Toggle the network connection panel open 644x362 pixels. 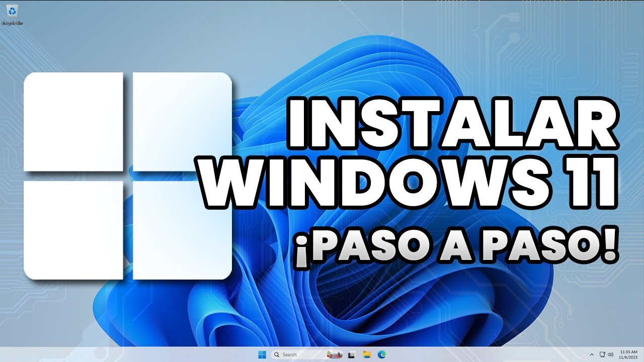[603, 354]
